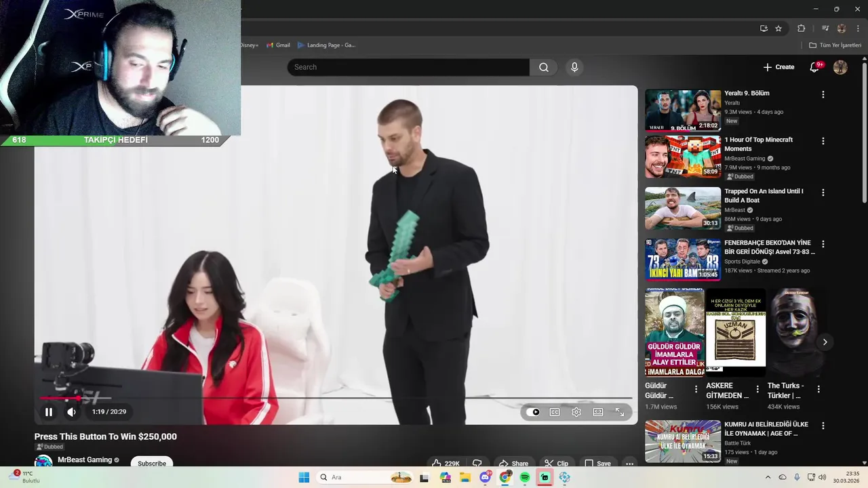Mute the video volume speaker icon
The image size is (868, 488).
pos(71,412)
